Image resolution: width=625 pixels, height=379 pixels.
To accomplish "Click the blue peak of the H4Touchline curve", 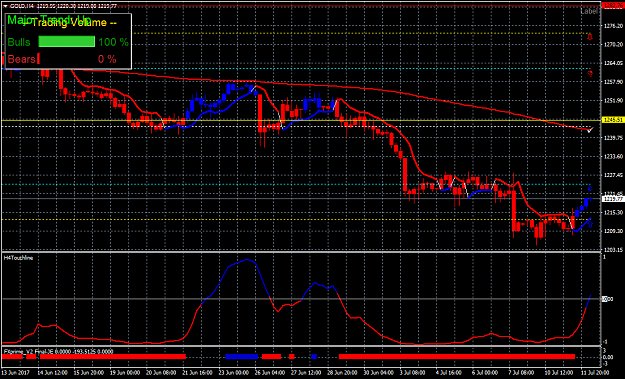I will [x=247, y=260].
